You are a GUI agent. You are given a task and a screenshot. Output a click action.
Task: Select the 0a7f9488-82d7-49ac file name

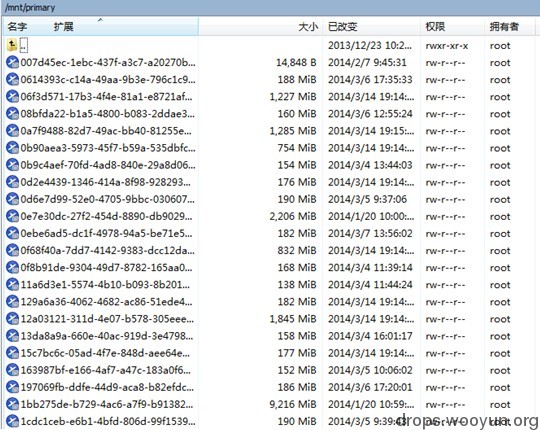pos(106,131)
